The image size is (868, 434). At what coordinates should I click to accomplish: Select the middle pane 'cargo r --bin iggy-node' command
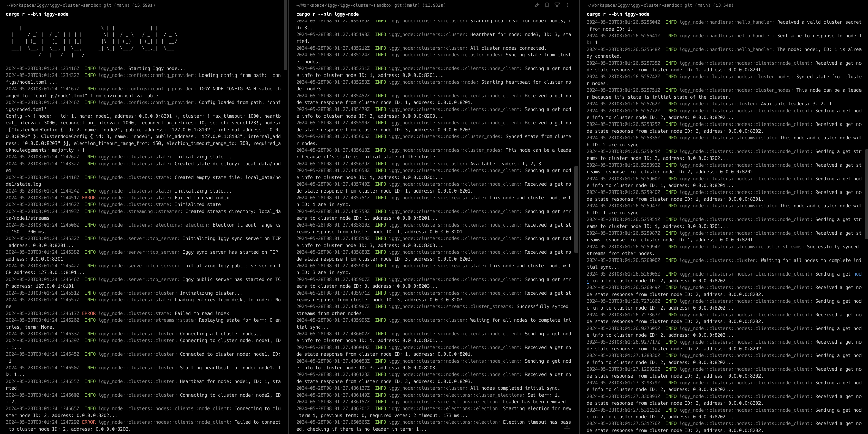(x=328, y=14)
